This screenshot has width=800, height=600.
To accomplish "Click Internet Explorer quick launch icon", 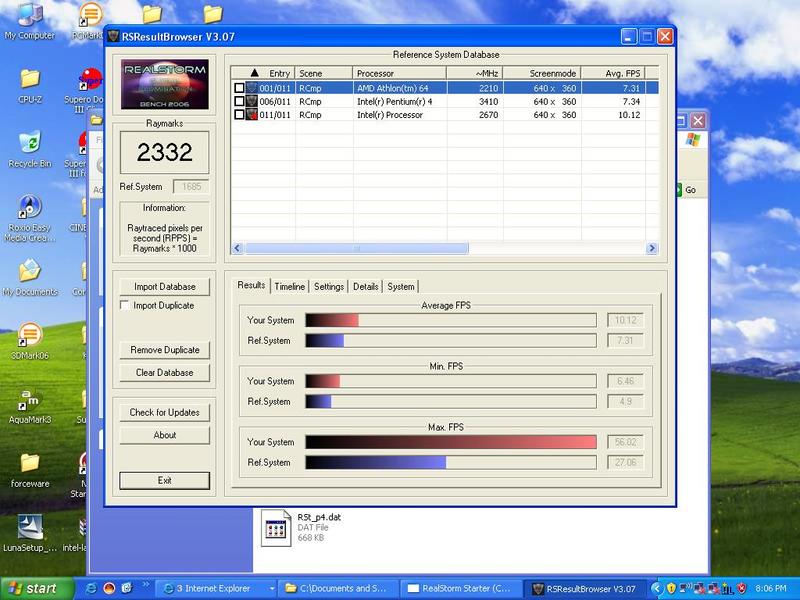I will 91,588.
